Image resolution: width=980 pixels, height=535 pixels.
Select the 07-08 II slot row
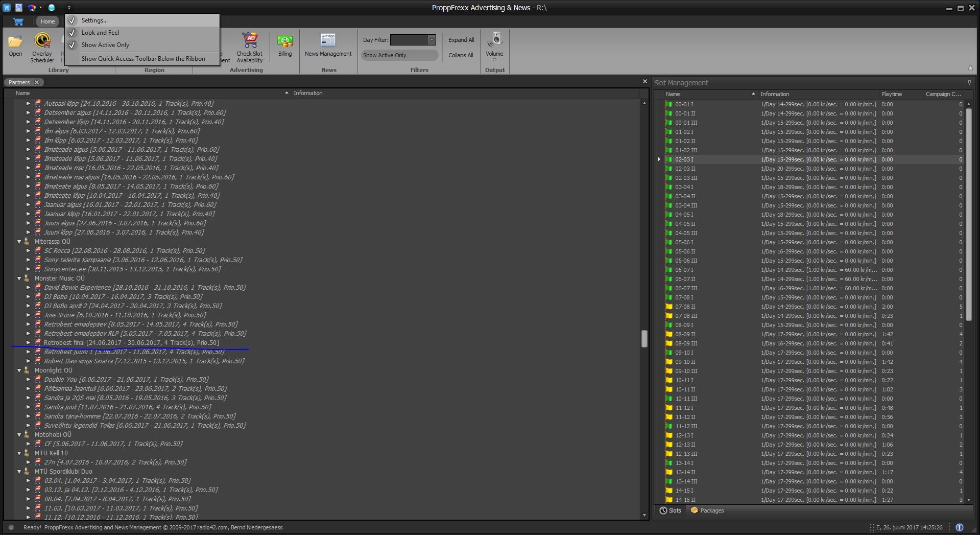(x=685, y=307)
